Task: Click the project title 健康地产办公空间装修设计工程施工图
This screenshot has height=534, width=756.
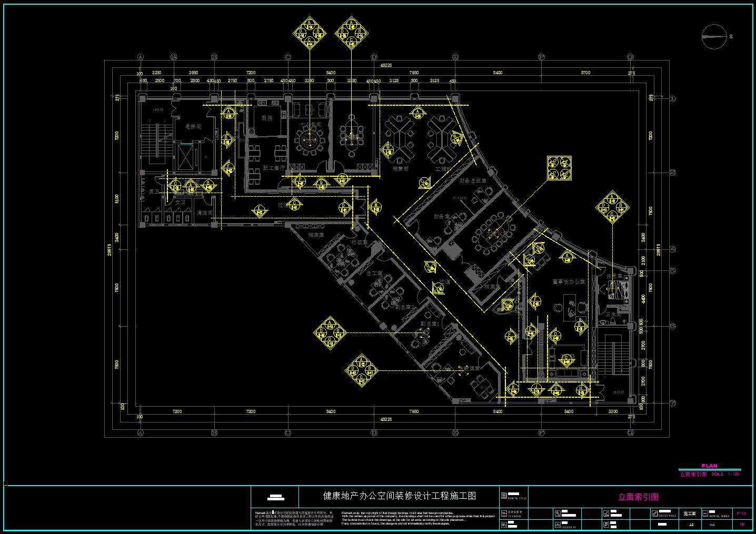Action: [399, 496]
